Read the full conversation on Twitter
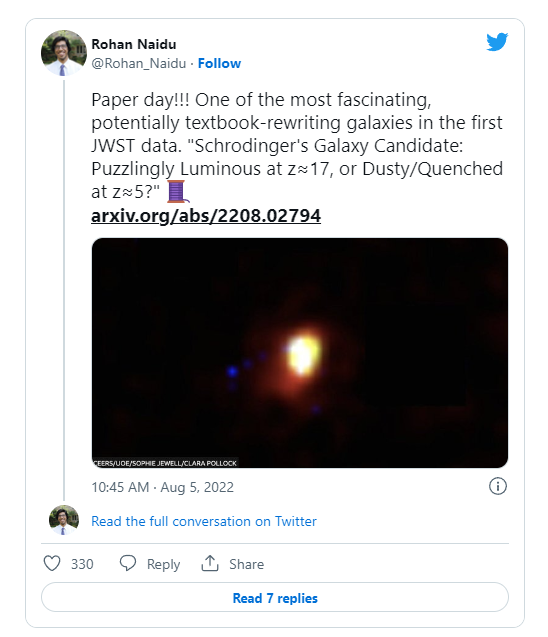Screen dimensions: 548x637 pos(204,521)
